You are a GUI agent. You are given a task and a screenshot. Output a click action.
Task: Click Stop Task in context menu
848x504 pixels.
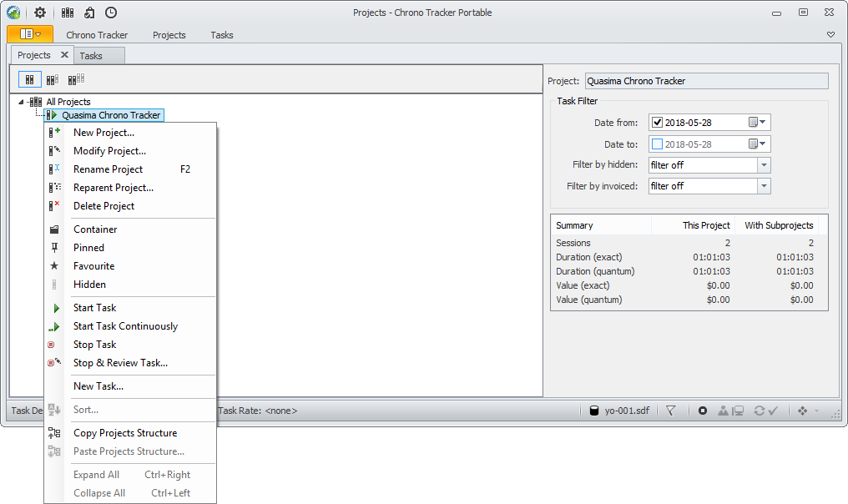[130, 345]
